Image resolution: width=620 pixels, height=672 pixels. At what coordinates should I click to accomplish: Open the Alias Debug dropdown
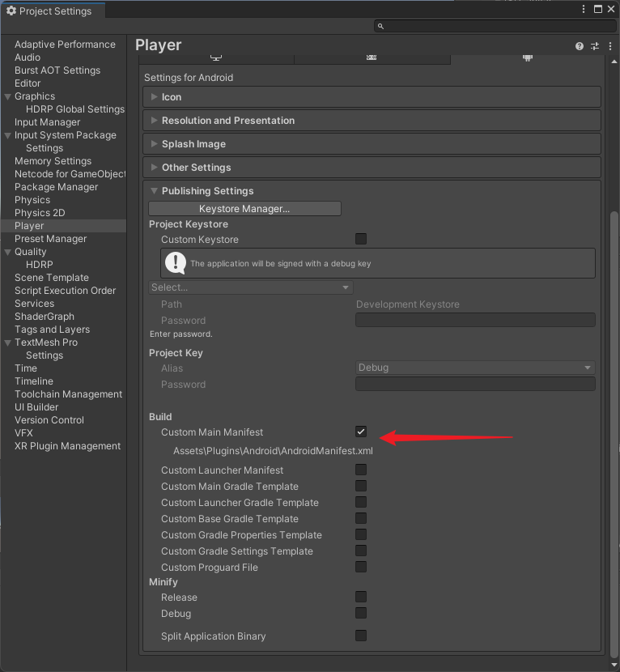point(475,368)
